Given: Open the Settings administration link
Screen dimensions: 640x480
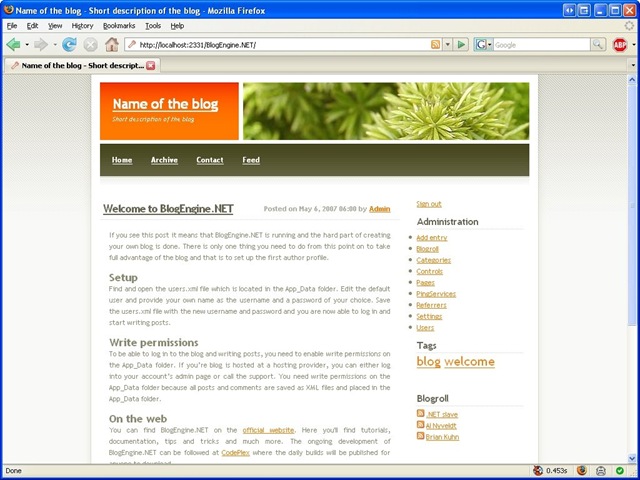Looking at the screenshot, I should coord(429,316).
